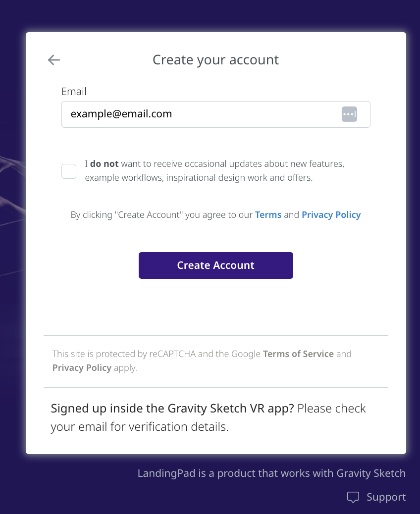Open the blue Privacy Policy link
Image resolution: width=420 pixels, height=514 pixels.
(331, 215)
